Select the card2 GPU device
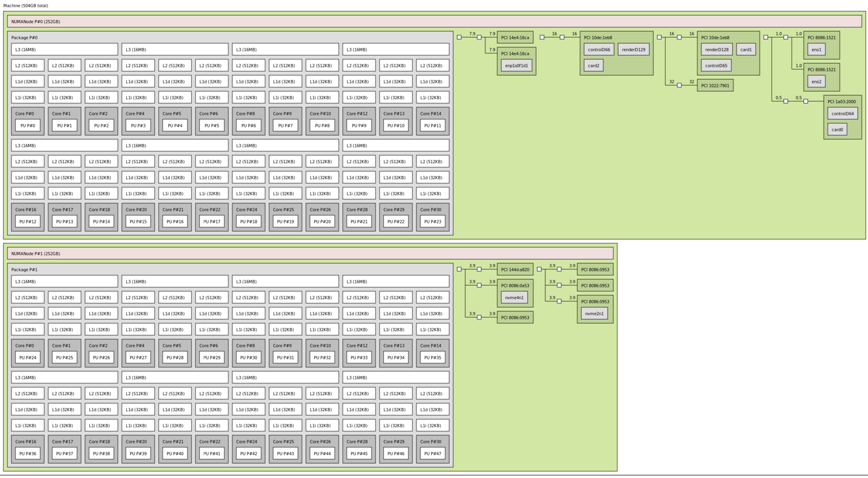Image resolution: width=868 pixels, height=478 pixels. [x=593, y=66]
